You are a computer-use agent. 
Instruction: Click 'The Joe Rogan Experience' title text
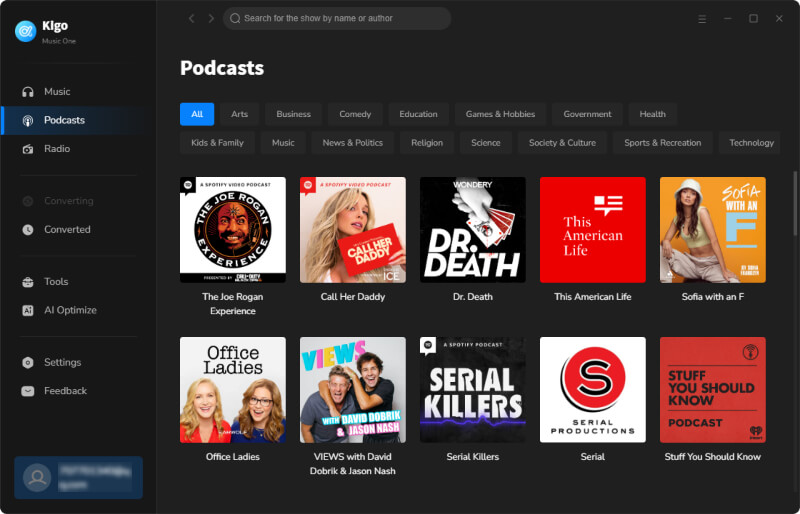click(x=233, y=304)
